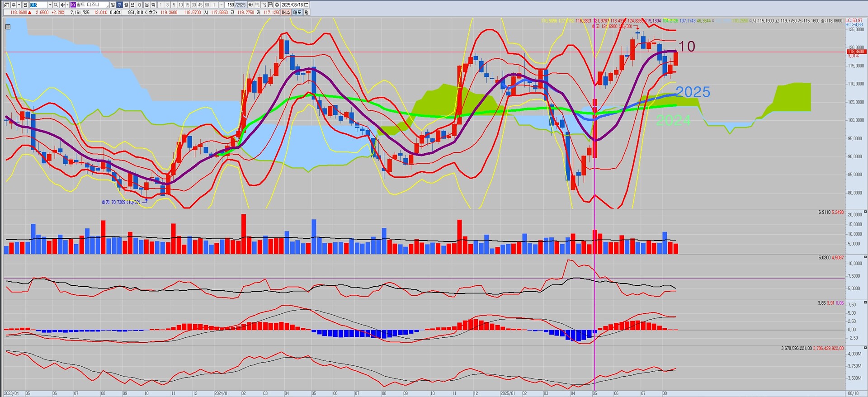Expand the ticker symbol history dropdown
The image size is (868, 397).
pos(50,5)
